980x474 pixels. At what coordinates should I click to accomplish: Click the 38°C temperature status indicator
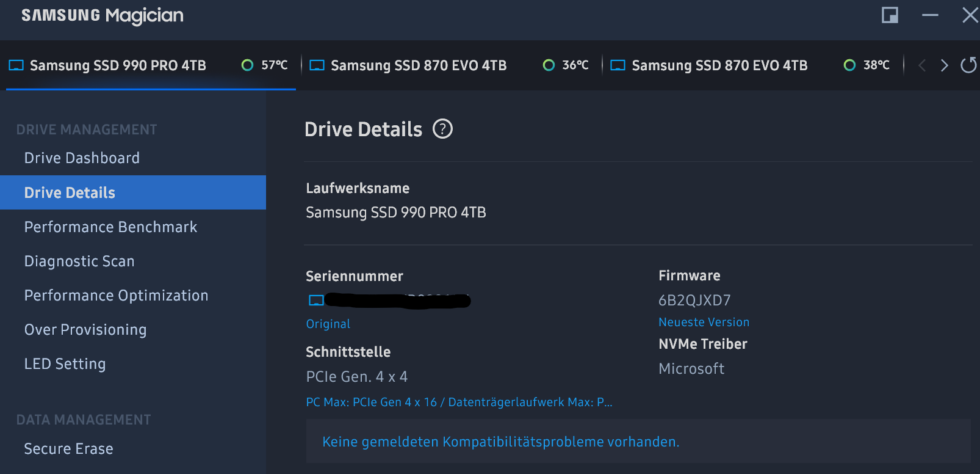(867, 65)
